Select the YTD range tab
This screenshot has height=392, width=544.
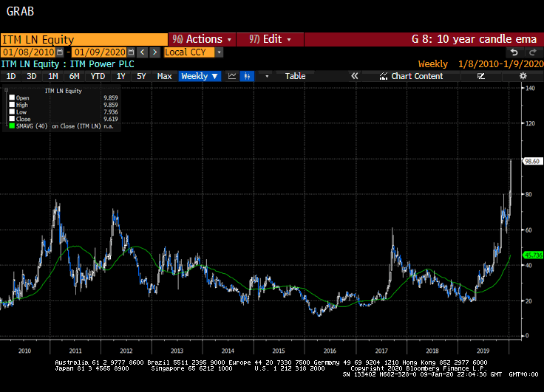(98, 76)
